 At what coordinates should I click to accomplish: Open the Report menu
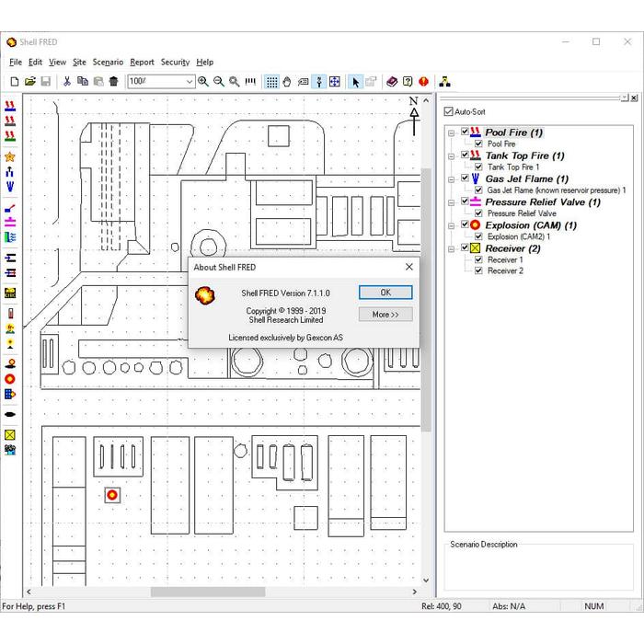coord(142,62)
